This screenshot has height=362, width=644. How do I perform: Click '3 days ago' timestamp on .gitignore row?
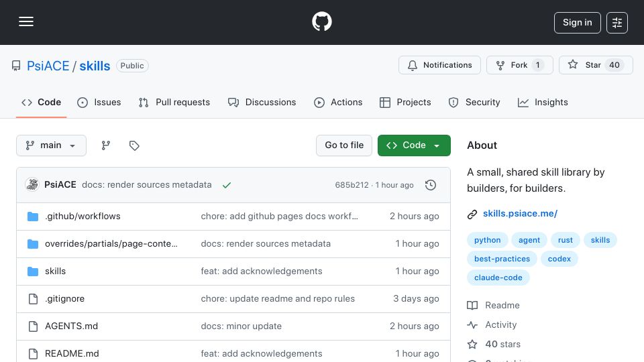pyautogui.click(x=416, y=299)
